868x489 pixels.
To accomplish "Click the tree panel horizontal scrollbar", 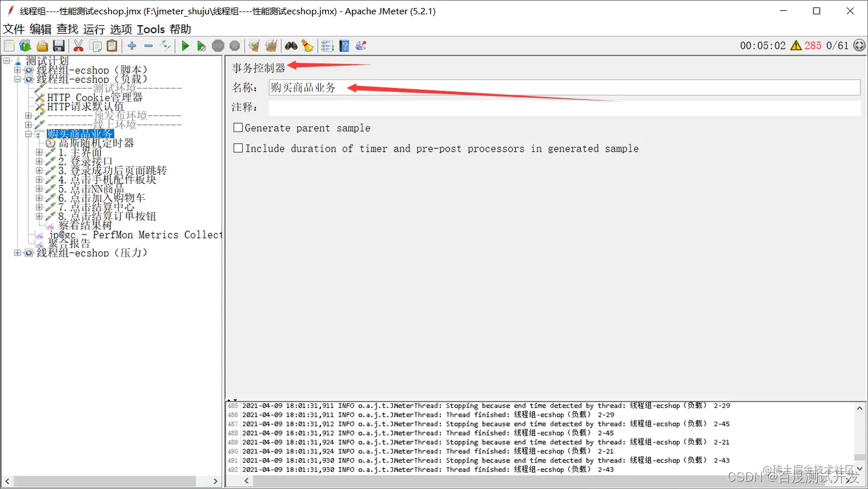I will (x=104, y=481).
